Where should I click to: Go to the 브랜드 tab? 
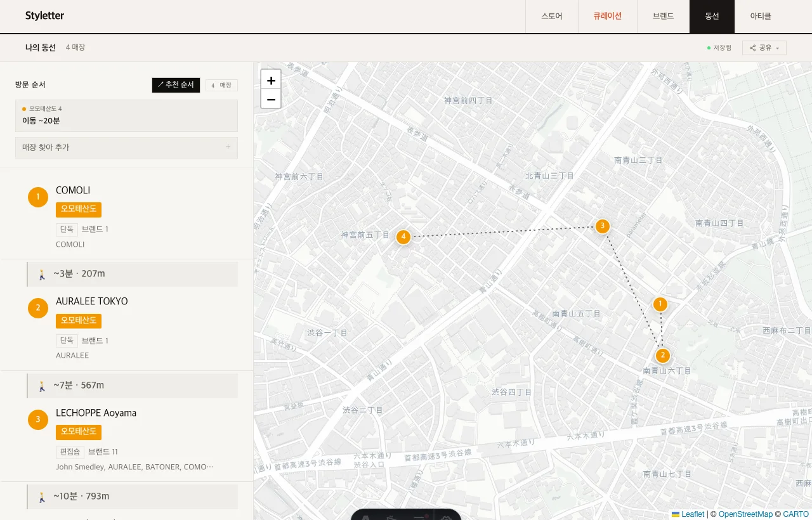(664, 16)
